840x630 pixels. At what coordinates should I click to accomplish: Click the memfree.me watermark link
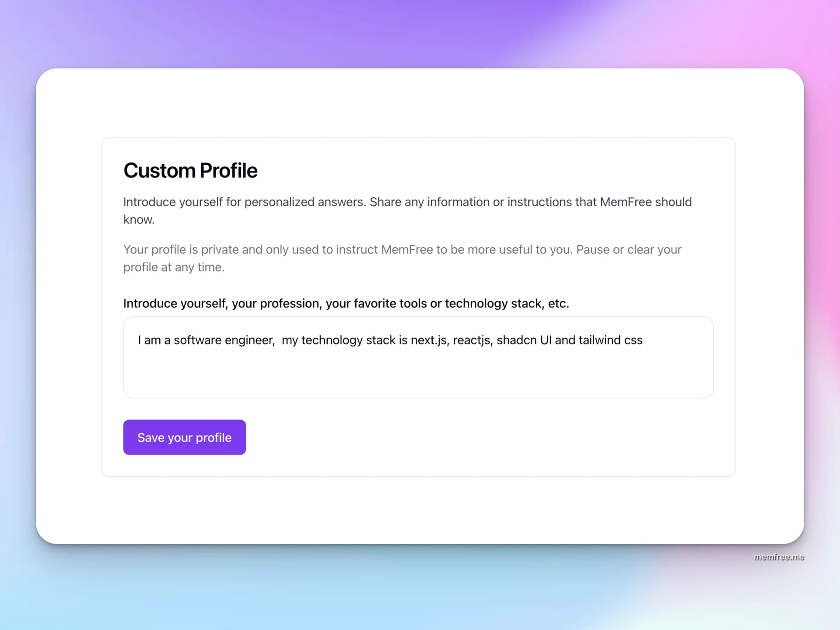coord(779,557)
